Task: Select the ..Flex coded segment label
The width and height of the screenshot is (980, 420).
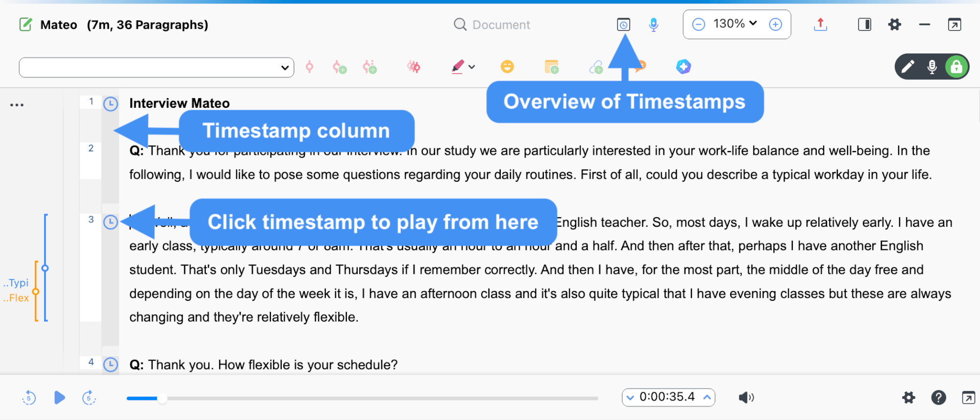Action: coord(16,297)
